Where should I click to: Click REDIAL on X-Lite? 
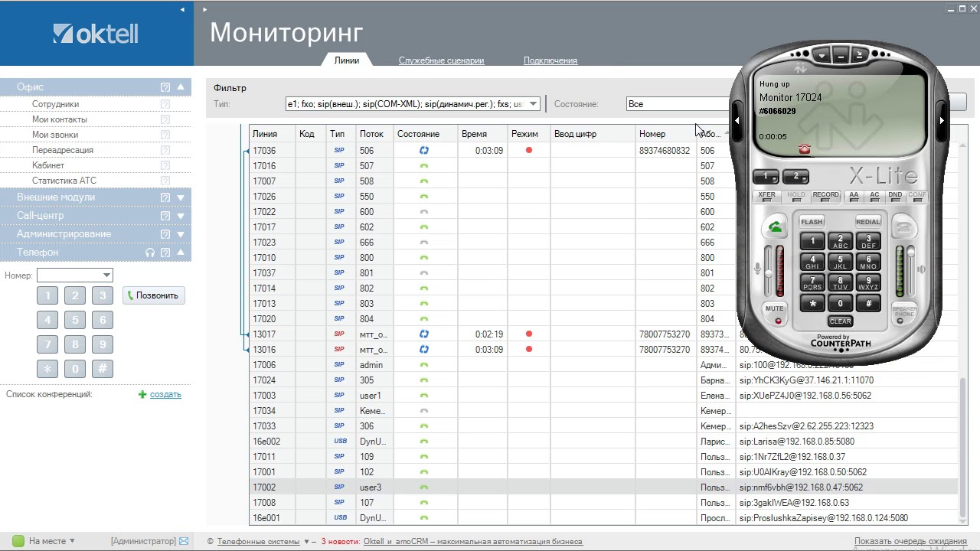coord(867,222)
